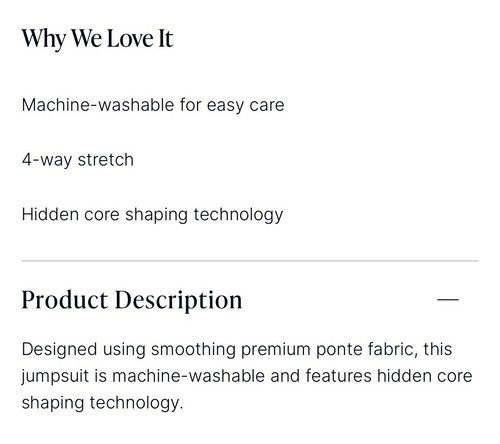The width and height of the screenshot is (500, 444).
Task: Click easy care in the first feature line
Action: point(246,106)
